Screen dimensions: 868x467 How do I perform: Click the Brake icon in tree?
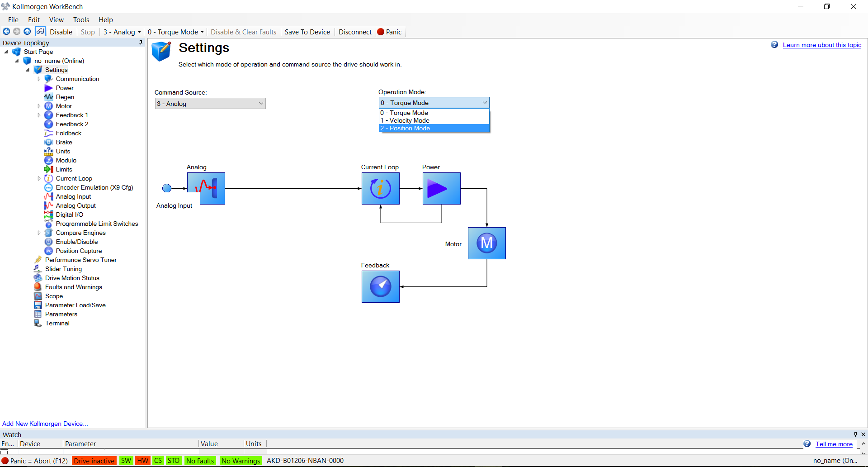click(49, 142)
